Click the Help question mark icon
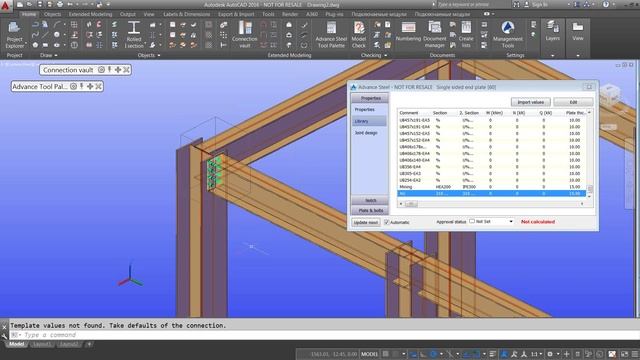The image size is (640, 360). click(606, 4)
